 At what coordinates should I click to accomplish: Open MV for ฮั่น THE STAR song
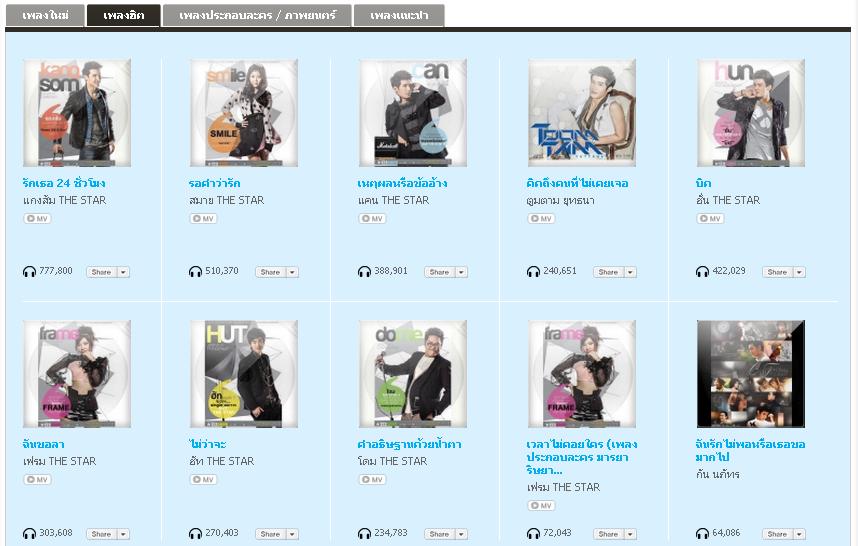pos(711,219)
